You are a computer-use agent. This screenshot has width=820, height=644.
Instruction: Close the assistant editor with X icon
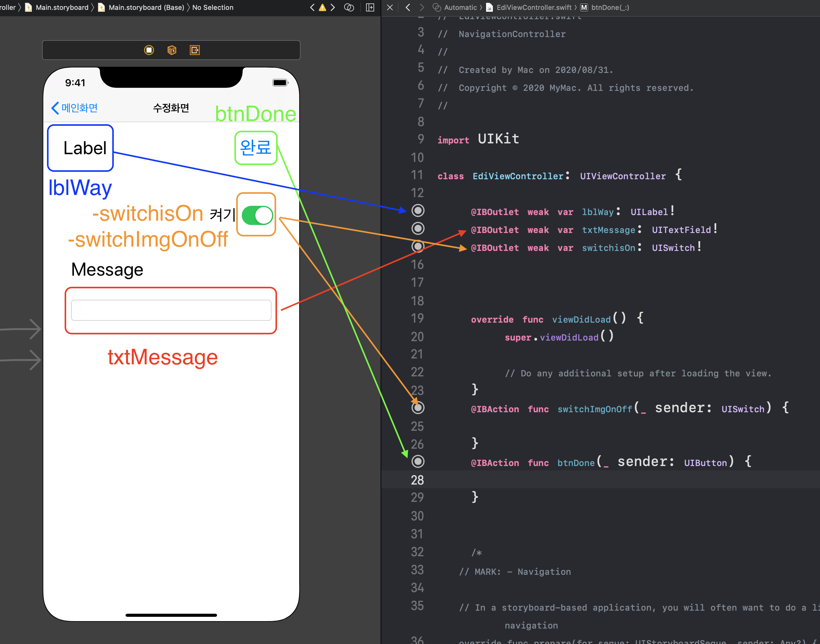390,7
